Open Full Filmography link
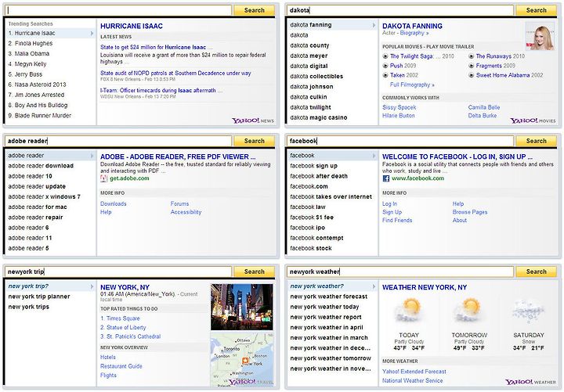Viewport: 564px width, 392px height. (412, 85)
